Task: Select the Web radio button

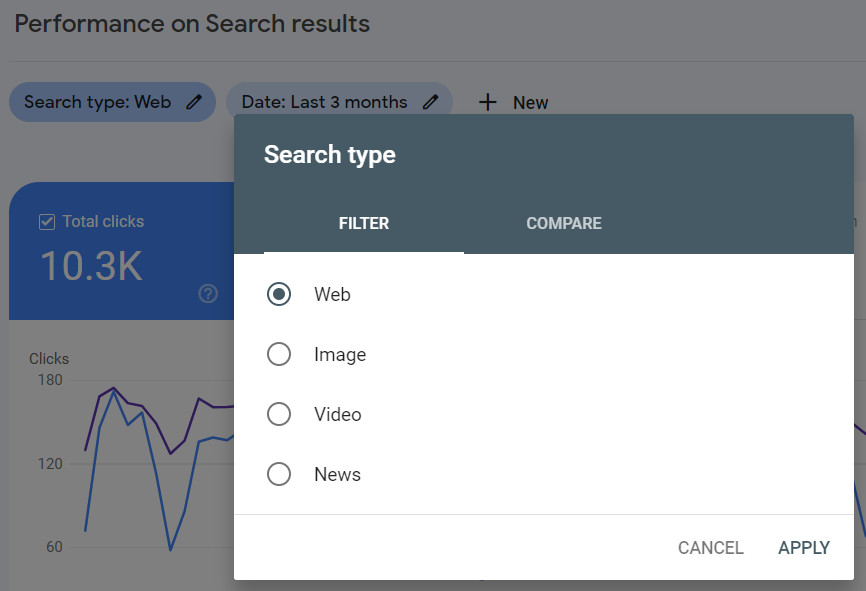Action: [279, 294]
